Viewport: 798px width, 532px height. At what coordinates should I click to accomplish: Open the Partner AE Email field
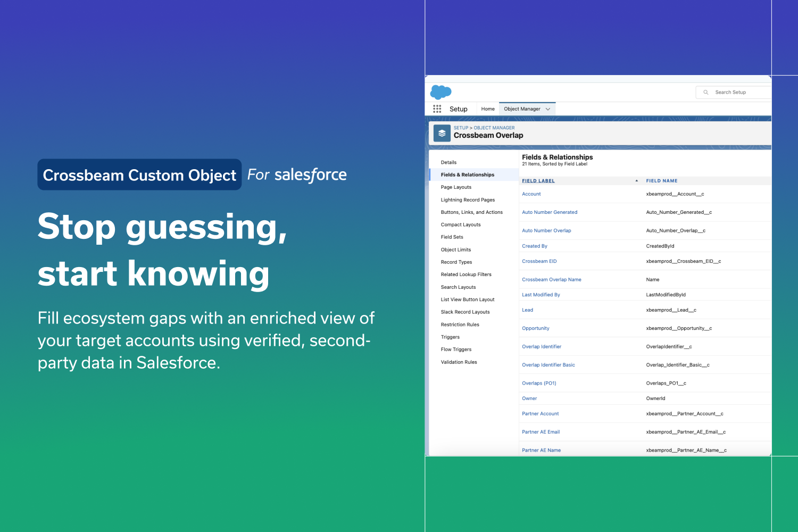tap(541, 432)
